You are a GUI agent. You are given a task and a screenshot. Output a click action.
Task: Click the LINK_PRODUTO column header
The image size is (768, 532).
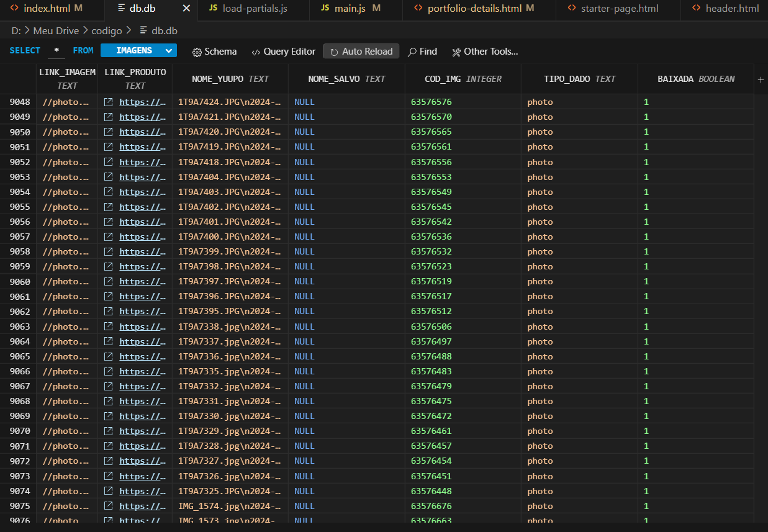click(135, 79)
